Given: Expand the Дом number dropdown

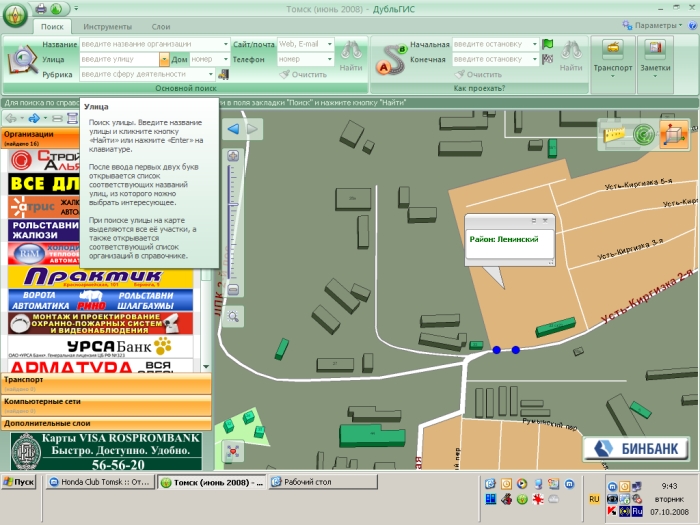Looking at the screenshot, I should point(226,59).
